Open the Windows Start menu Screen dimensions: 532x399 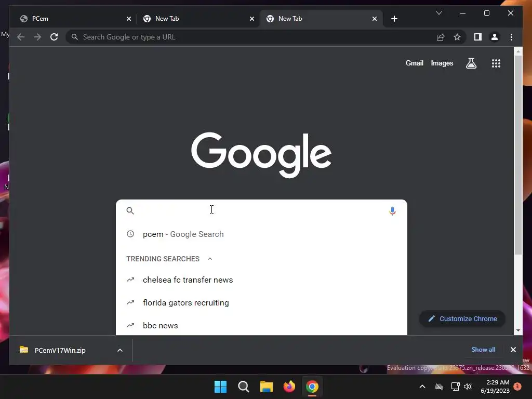[x=220, y=387]
